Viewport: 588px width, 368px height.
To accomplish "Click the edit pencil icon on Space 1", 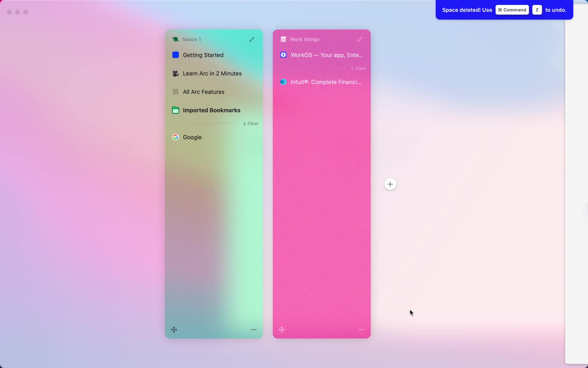I will (x=252, y=40).
